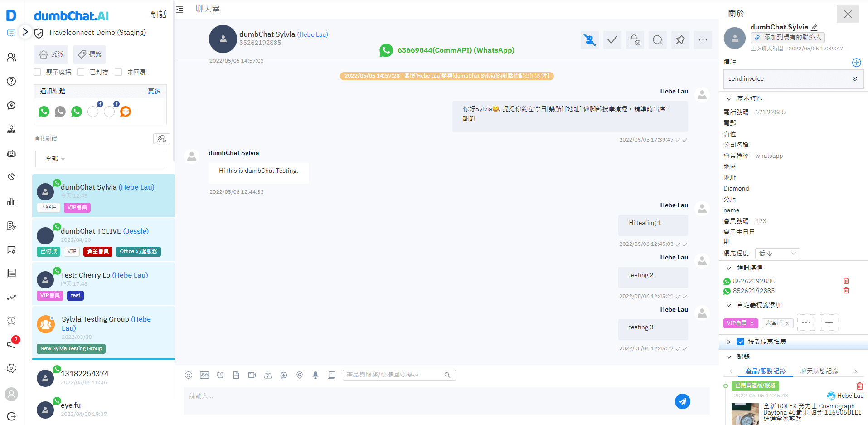Search within chat using magnifier icon
Viewport: 868px width, 425px height.
[658, 40]
